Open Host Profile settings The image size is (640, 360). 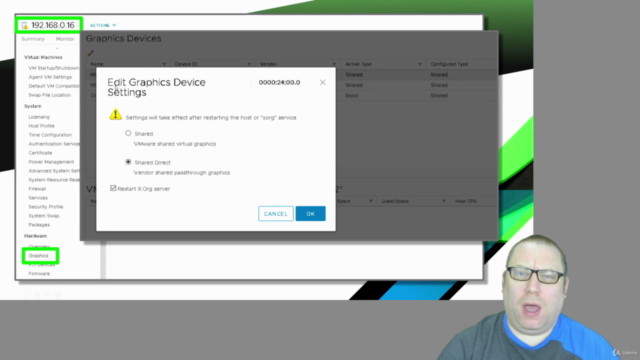click(x=41, y=126)
